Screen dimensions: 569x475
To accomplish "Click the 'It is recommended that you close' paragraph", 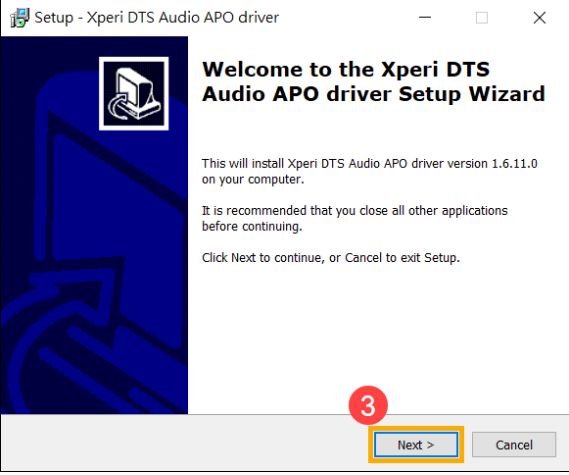I will [355, 218].
